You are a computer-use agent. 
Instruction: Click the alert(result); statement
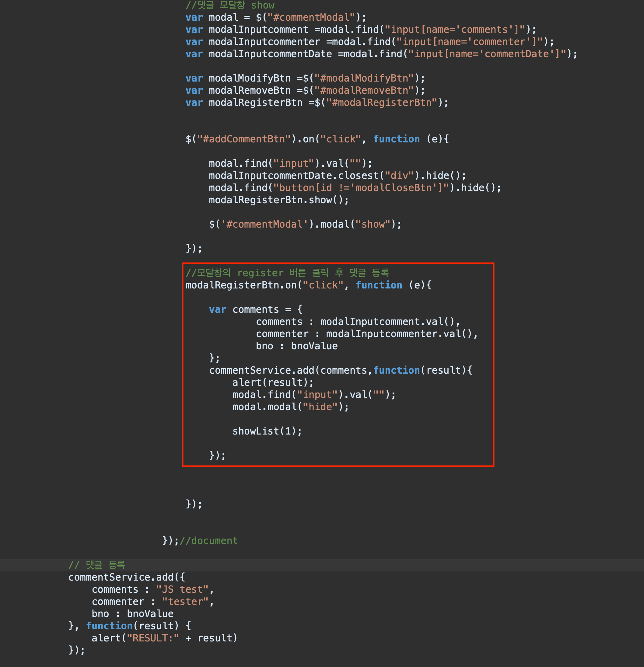(x=273, y=382)
